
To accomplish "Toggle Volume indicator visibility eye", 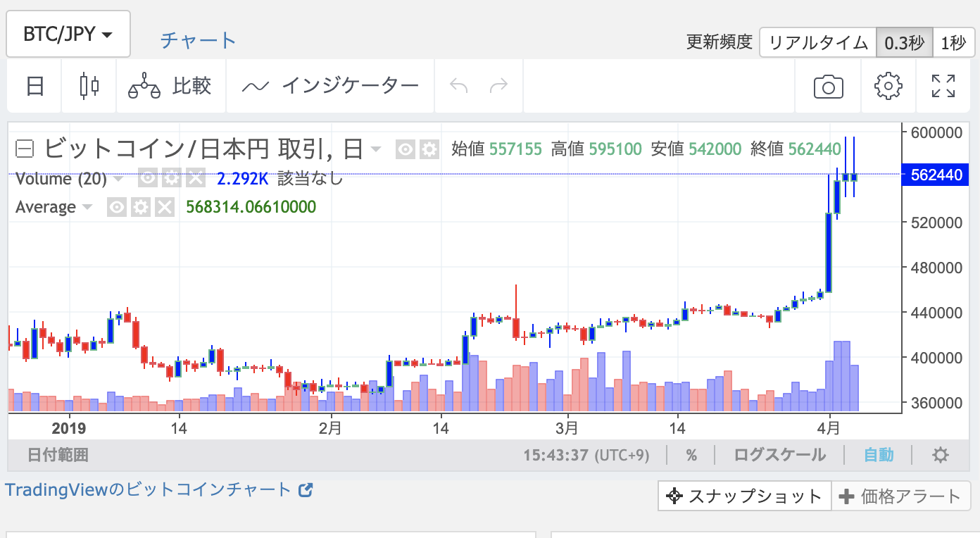I will [x=147, y=178].
